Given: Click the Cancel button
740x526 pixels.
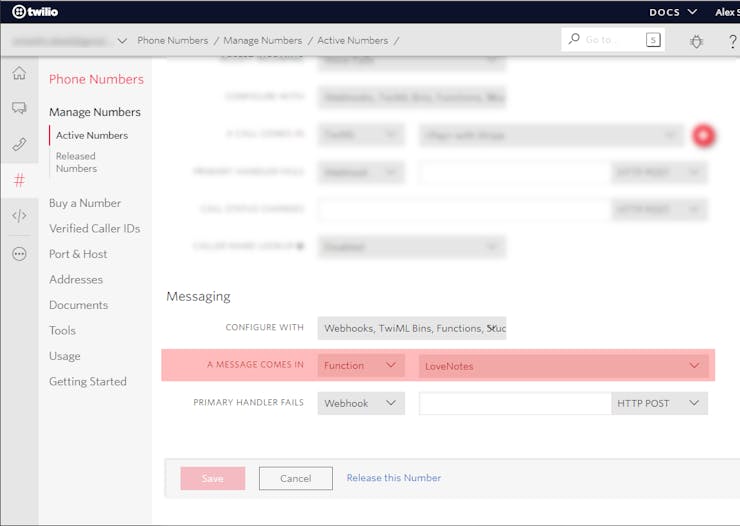Looking at the screenshot, I should [x=296, y=478].
